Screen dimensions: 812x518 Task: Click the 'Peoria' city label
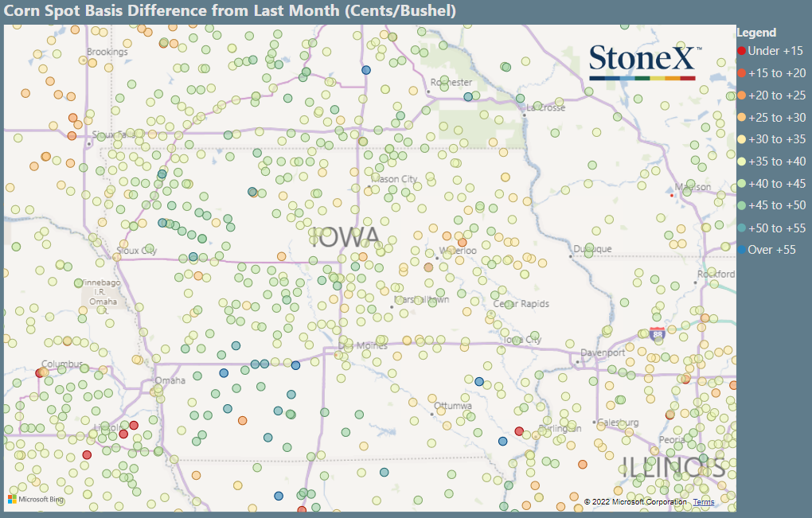coord(672,439)
